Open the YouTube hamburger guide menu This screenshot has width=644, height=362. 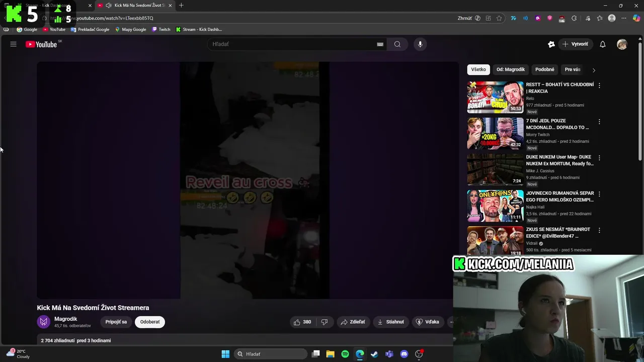click(x=14, y=44)
